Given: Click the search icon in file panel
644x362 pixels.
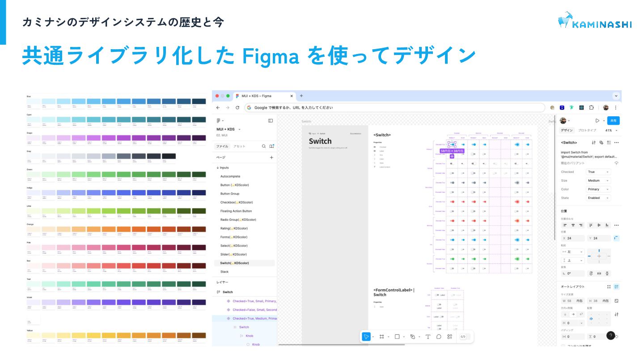Looking at the screenshot, I should point(264,146).
